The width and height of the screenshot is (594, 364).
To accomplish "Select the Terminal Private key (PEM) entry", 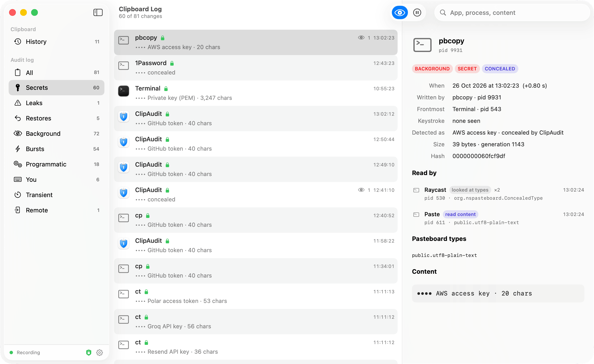I will point(256,93).
